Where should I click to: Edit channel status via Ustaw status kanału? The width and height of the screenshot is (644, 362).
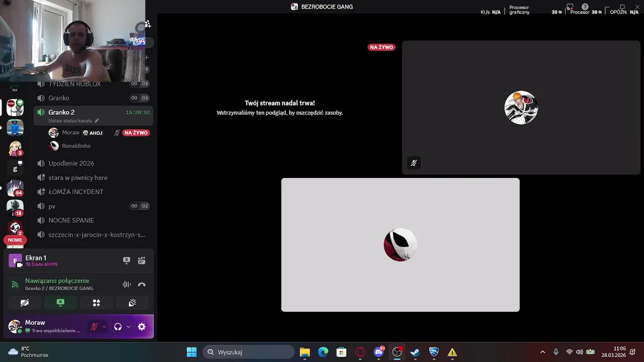click(x=73, y=121)
